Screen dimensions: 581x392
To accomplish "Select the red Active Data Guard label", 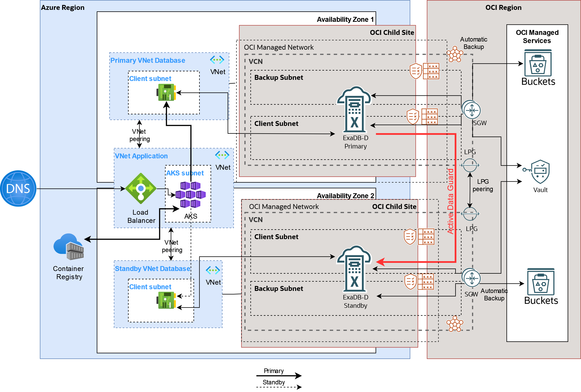I will 450,201.
